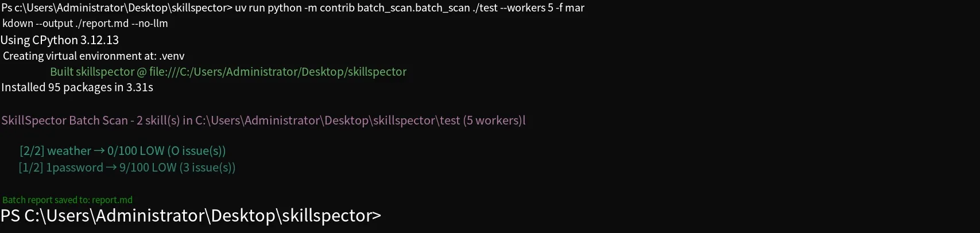This screenshot has height=233, width=980.
Task: Click the "Batch report saved to: report.md" message
Action: click(67, 200)
